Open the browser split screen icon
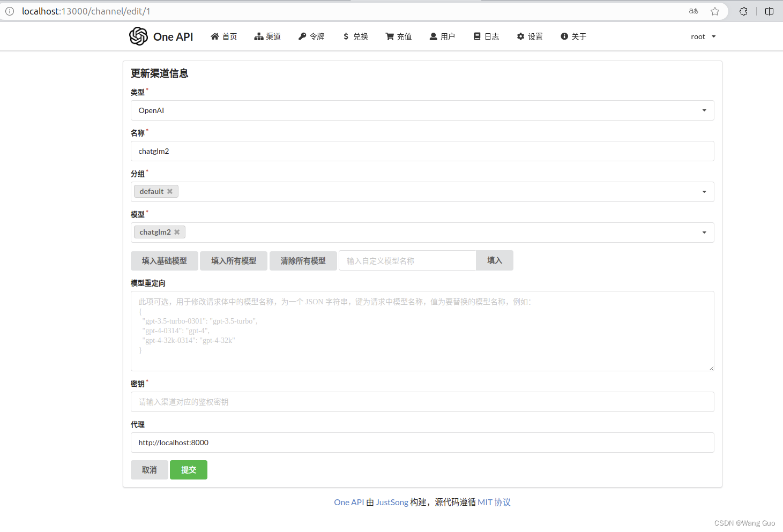 point(770,11)
